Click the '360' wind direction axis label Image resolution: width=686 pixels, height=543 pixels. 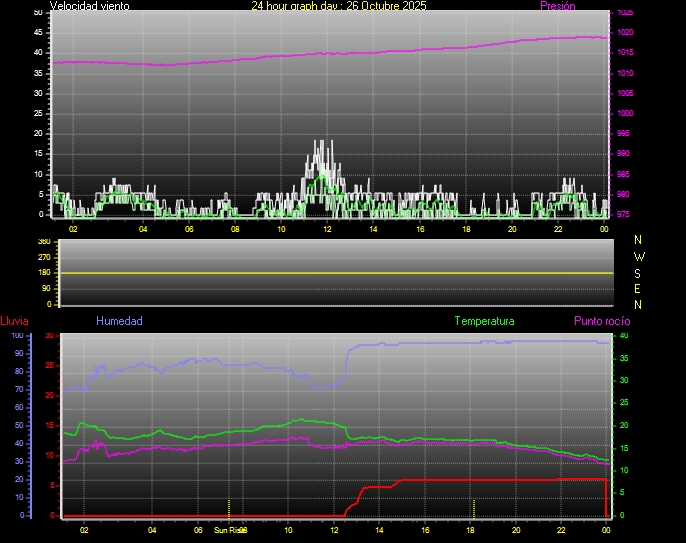pyautogui.click(x=43, y=242)
